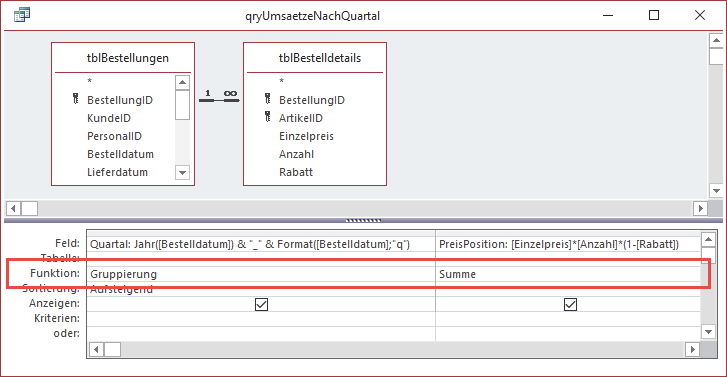Select Rabatt field in tblBestelldetails
Screen dimensions: 727x377
pyautogui.click(x=296, y=172)
